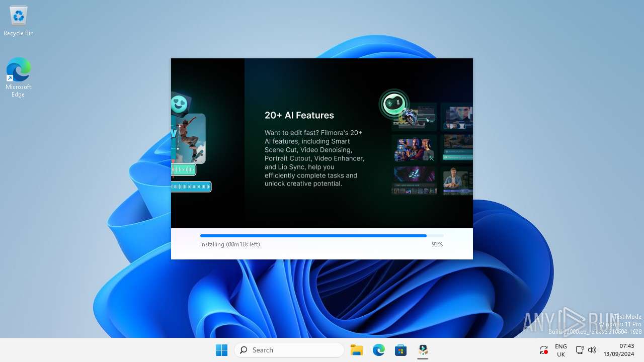Open Edge browser in the taskbar
The height and width of the screenshot is (362, 644).
(x=379, y=350)
